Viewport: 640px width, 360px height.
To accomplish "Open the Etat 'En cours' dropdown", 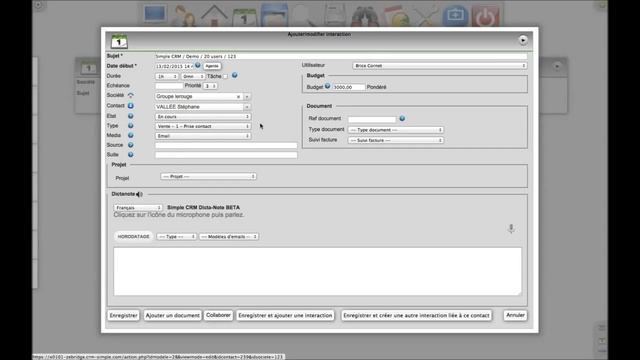I will (x=202, y=117).
